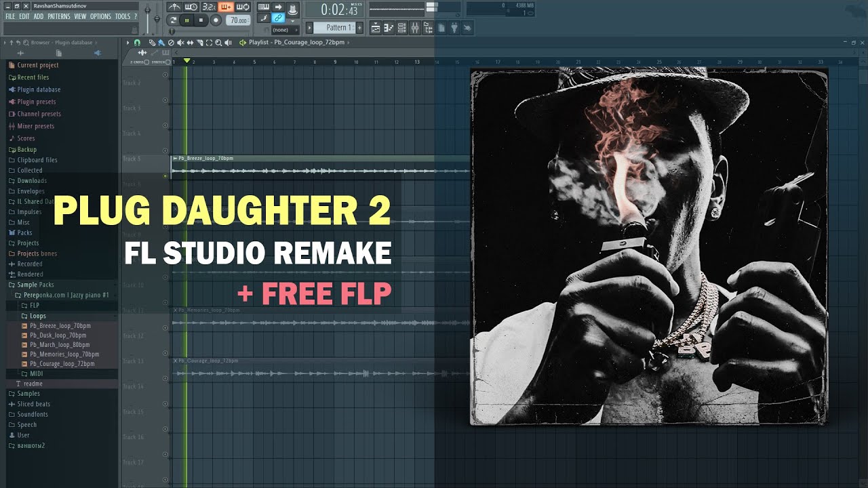The height and width of the screenshot is (488, 868).
Task: Open the piano roll view icon
Action: [x=389, y=28]
